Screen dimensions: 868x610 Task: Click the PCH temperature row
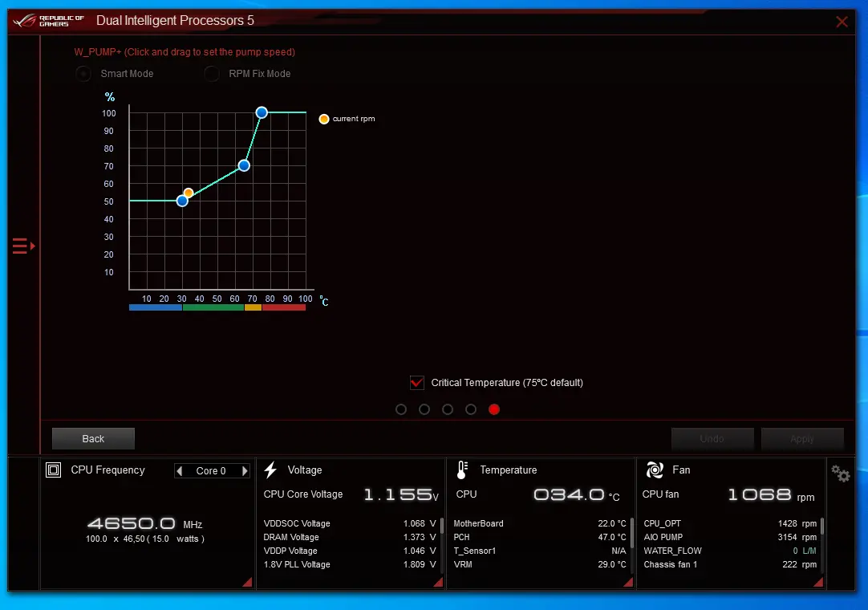(x=540, y=537)
